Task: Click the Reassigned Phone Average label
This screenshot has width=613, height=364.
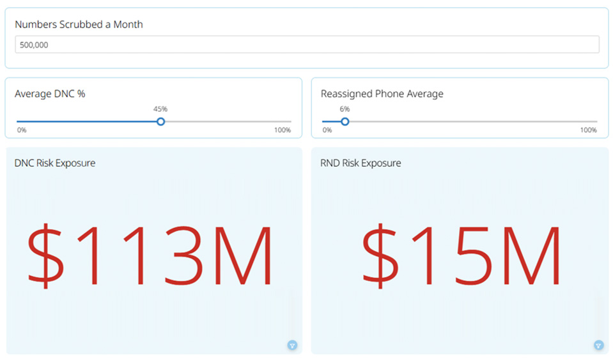Action: 382,94
